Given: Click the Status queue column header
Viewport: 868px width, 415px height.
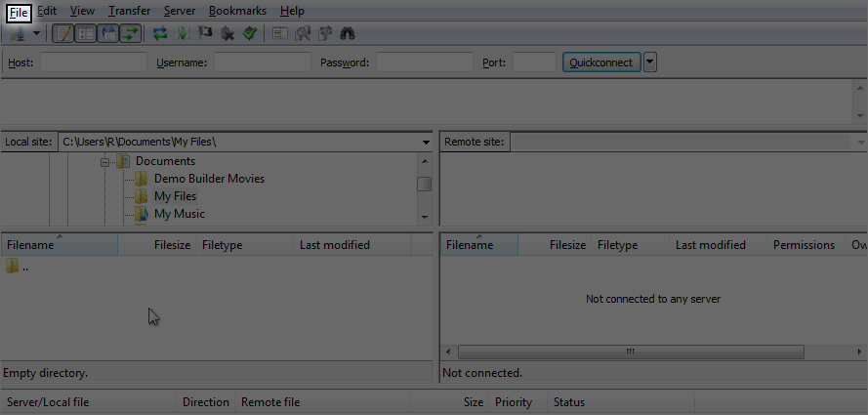Looking at the screenshot, I should [621, 402].
